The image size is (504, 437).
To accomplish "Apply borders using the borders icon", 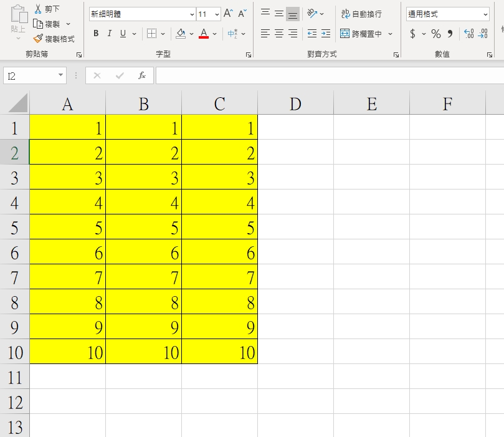I will pyautogui.click(x=151, y=34).
